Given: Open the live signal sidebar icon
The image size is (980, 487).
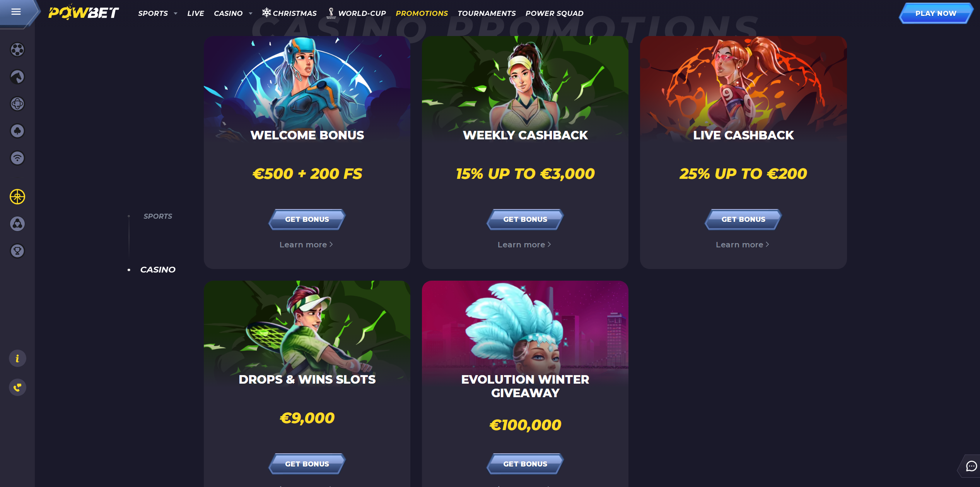Looking at the screenshot, I should point(17,158).
